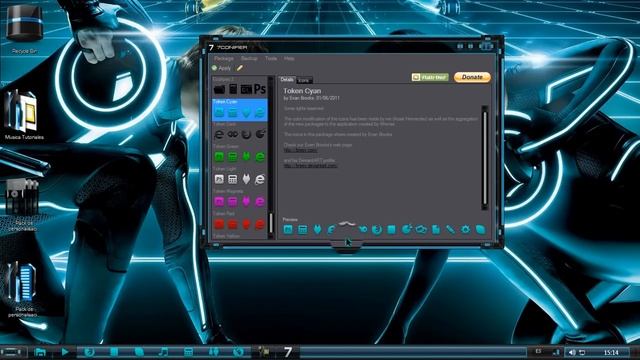
Task: Click the Token Magenta package label
Action: pos(228,191)
